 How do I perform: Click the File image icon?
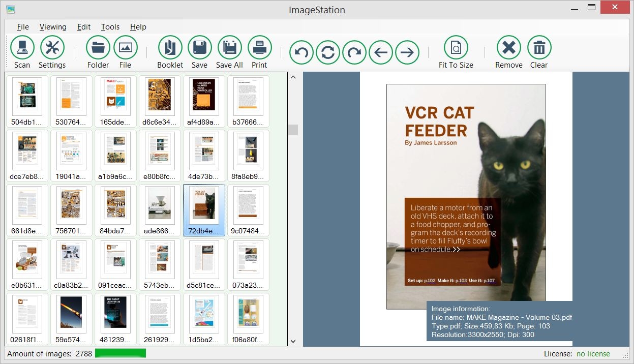(126, 48)
